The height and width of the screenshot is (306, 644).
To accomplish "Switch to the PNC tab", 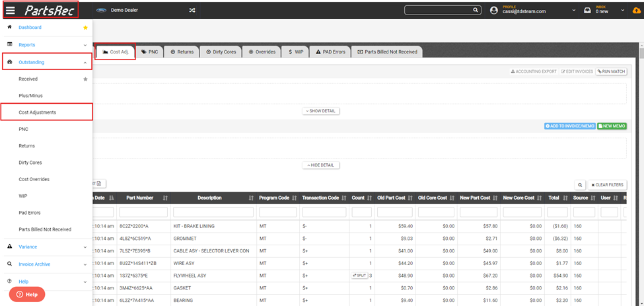I will pyautogui.click(x=150, y=52).
